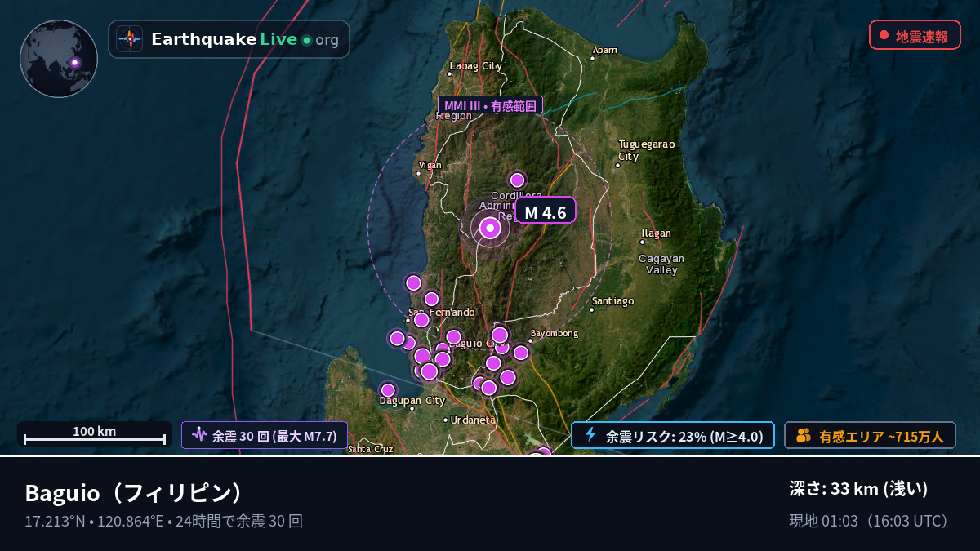Click the MMI III • 有感範囲 label
The width and height of the screenshot is (980, 551).
tap(490, 105)
